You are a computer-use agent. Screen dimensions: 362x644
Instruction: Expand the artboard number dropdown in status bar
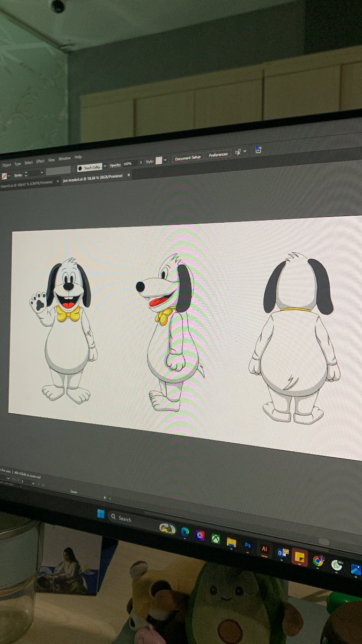coord(33,482)
